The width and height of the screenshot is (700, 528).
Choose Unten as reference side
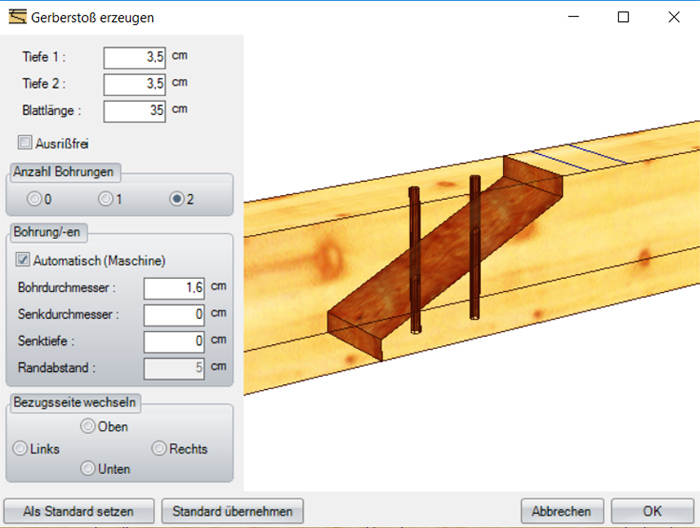(88, 469)
